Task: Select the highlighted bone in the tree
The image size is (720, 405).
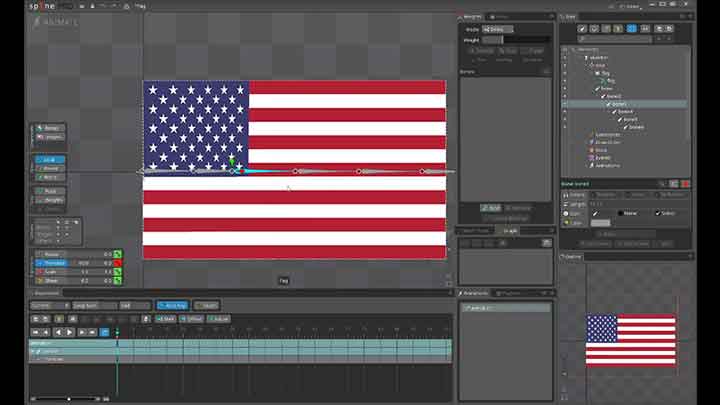Action: click(x=620, y=103)
